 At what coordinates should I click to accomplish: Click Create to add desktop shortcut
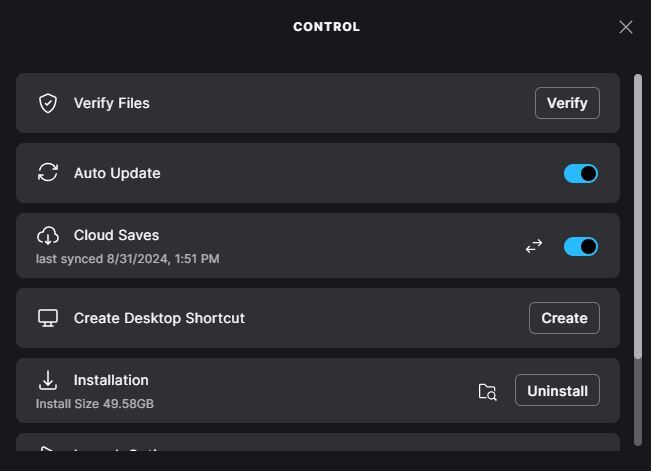[x=564, y=318]
